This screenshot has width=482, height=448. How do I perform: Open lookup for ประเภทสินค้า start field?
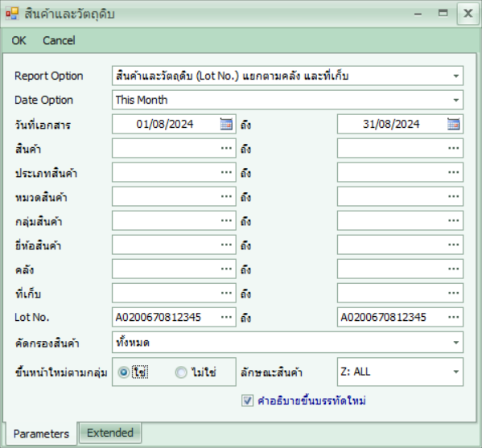pyautogui.click(x=226, y=172)
